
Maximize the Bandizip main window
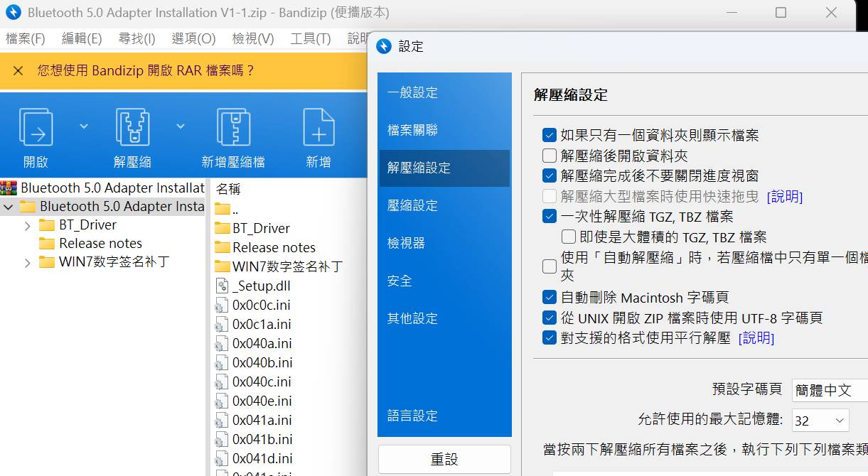click(x=781, y=13)
